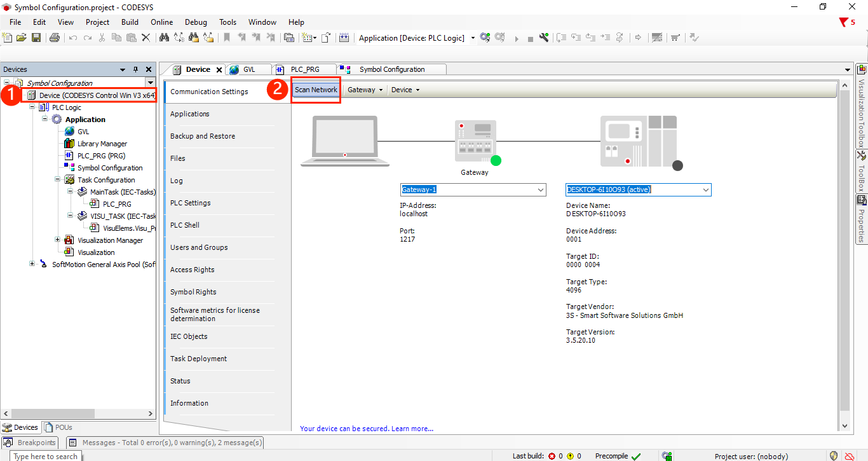Click the Save Project toolbar icon
This screenshot has height=461, width=868.
[x=36, y=38]
